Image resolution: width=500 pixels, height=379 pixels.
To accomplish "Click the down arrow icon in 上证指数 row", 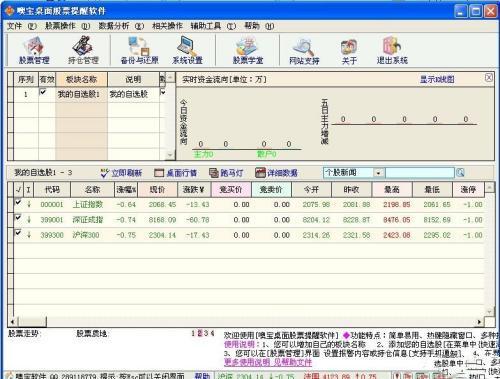I will [29, 204].
